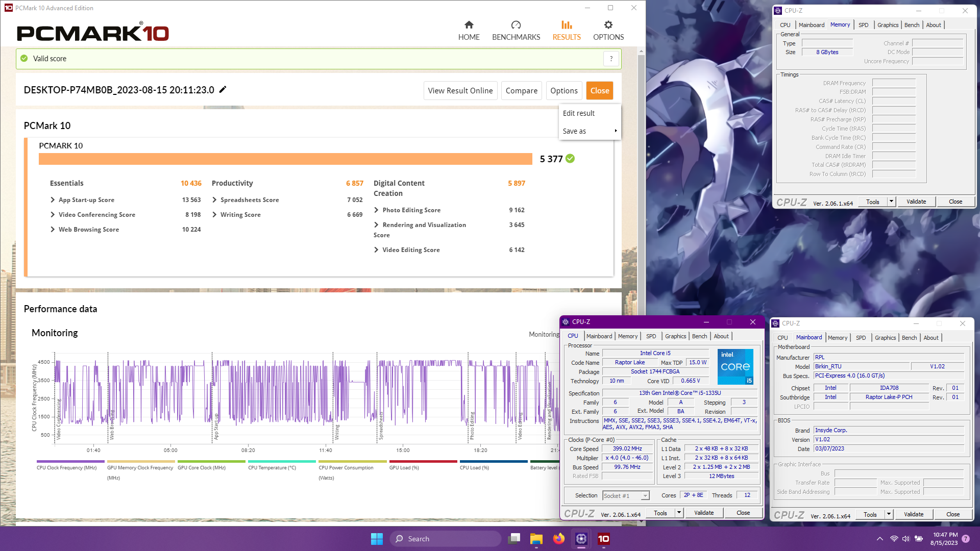980x551 pixels.
Task: Click the Intel Core i5 logo
Action: [735, 366]
